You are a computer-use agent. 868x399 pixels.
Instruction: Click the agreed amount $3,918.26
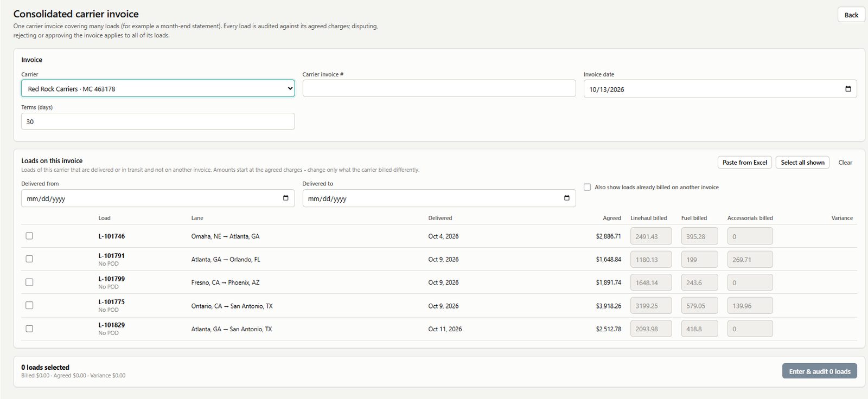(x=608, y=306)
